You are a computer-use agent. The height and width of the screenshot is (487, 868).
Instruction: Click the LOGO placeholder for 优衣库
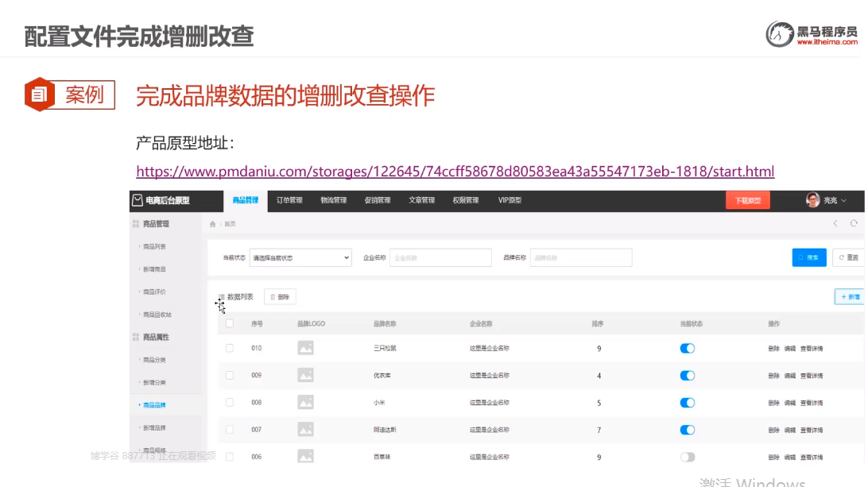305,375
